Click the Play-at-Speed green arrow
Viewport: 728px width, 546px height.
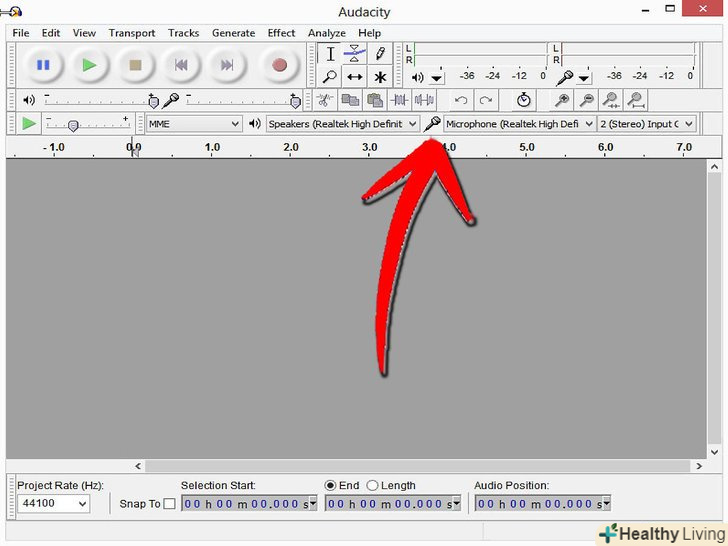(x=29, y=124)
